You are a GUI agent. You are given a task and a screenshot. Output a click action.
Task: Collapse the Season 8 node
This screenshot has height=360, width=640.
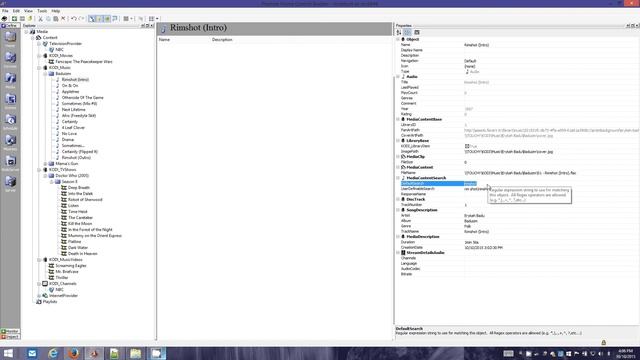(x=51, y=182)
